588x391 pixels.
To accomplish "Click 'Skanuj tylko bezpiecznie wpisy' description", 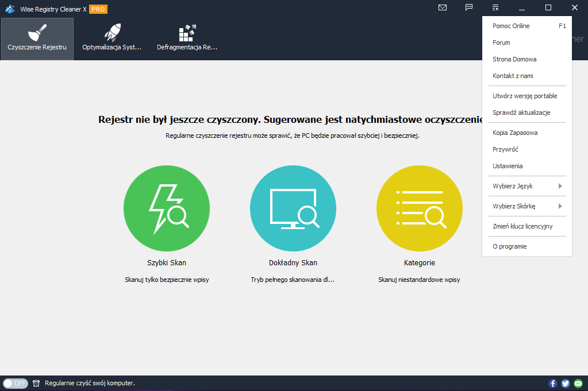I will (x=167, y=280).
